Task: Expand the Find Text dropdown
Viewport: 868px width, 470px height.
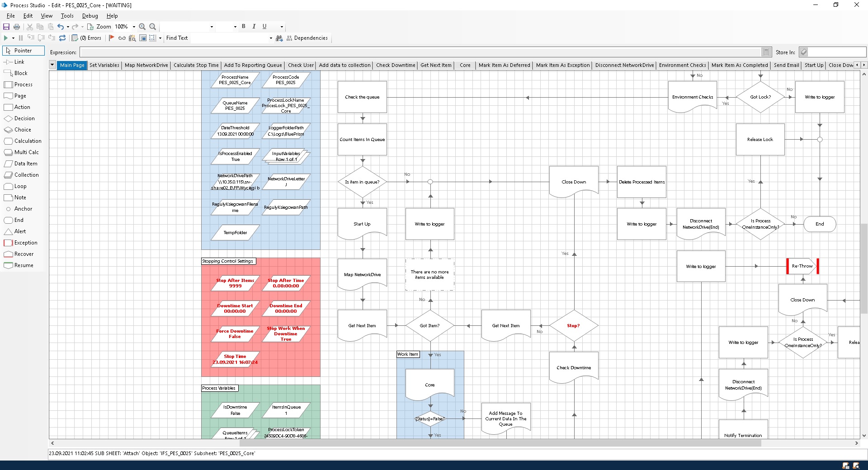Action: 271,38
